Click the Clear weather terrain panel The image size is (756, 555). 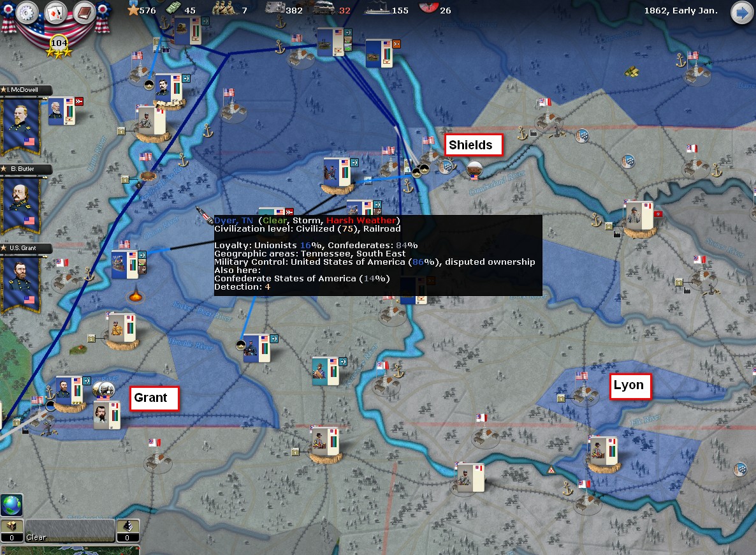point(69,530)
